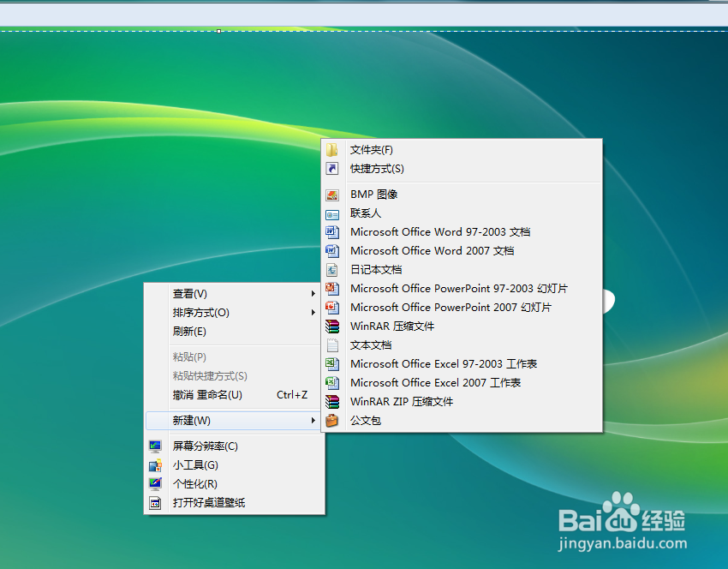
Task: Expand the 排序方式(O) submenu arrow
Action: pyautogui.click(x=313, y=313)
